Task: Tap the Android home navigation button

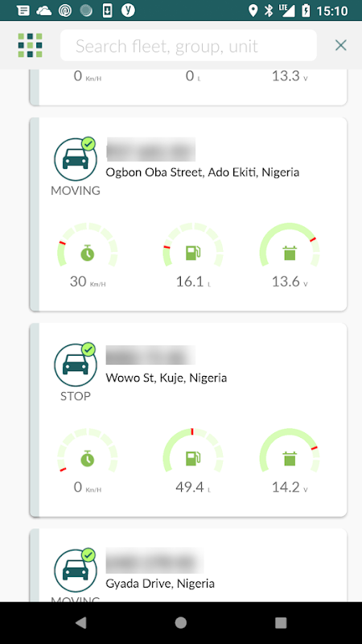Action: click(x=180, y=623)
